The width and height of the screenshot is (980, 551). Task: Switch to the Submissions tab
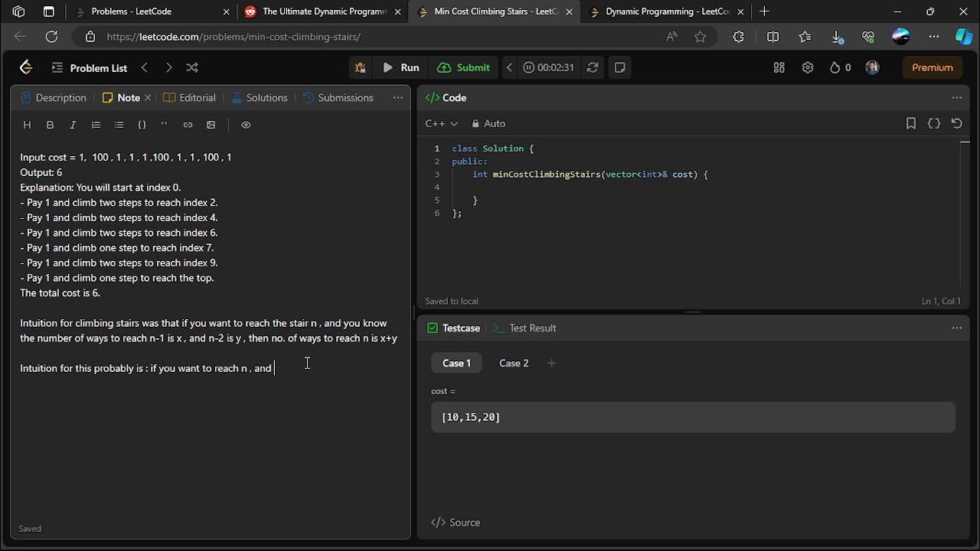pos(338,97)
